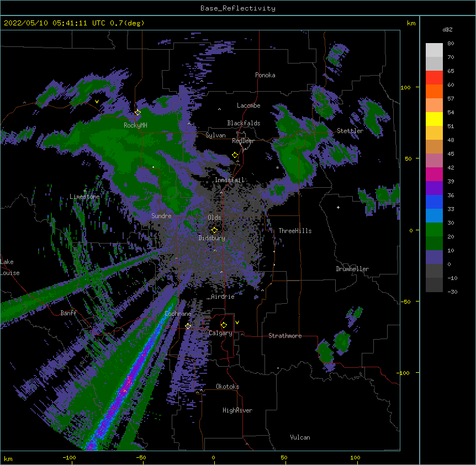Click the Drumheller town label
Image resolution: width=476 pixels, height=465 pixels.
[x=352, y=269]
